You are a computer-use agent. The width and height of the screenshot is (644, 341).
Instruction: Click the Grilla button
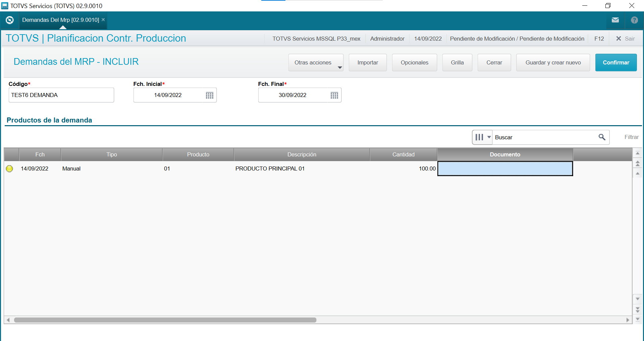tap(457, 62)
